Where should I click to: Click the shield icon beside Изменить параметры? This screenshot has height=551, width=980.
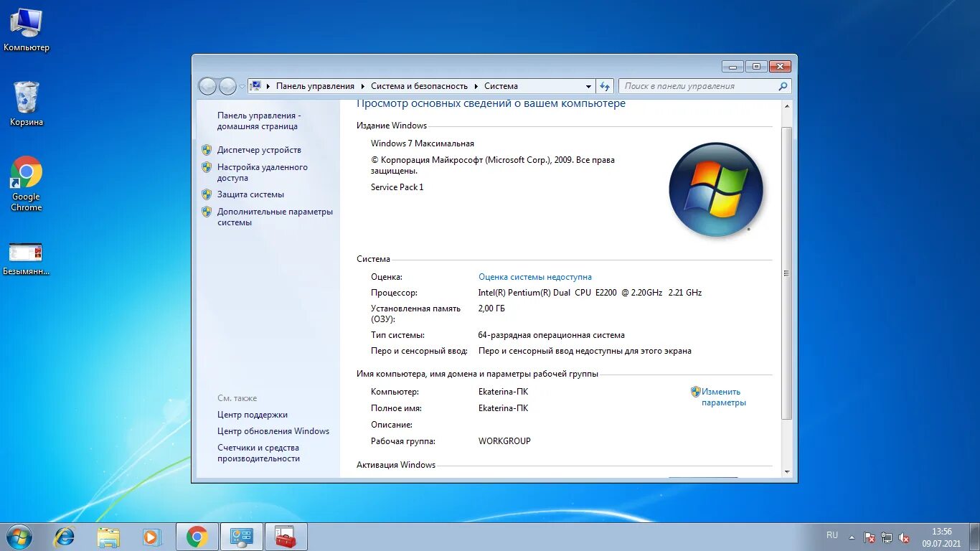695,392
